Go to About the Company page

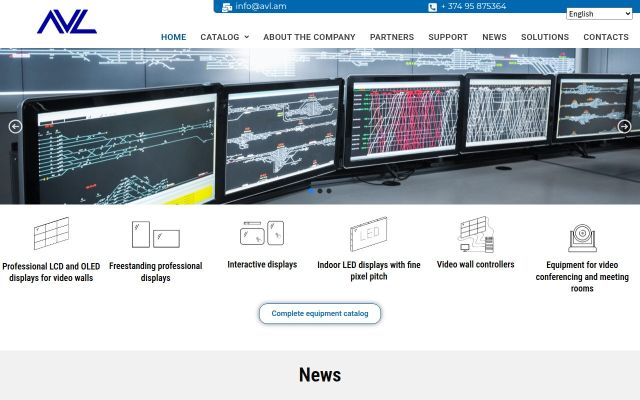tap(309, 37)
